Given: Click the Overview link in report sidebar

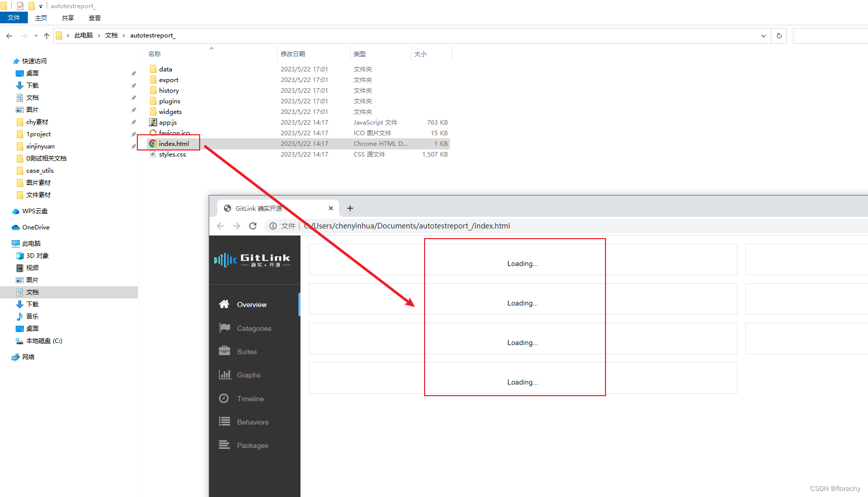Looking at the screenshot, I should [x=252, y=304].
